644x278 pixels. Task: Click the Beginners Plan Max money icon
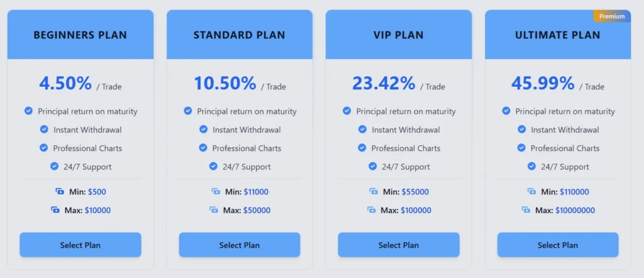pyautogui.click(x=55, y=210)
